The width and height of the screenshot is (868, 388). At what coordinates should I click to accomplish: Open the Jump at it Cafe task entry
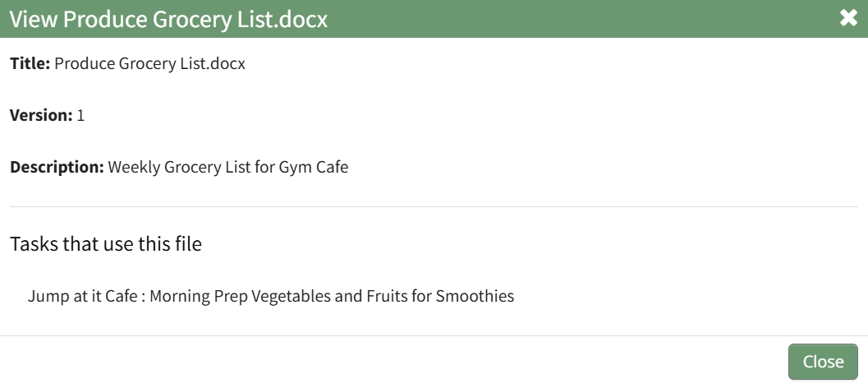pyautogui.click(x=270, y=296)
